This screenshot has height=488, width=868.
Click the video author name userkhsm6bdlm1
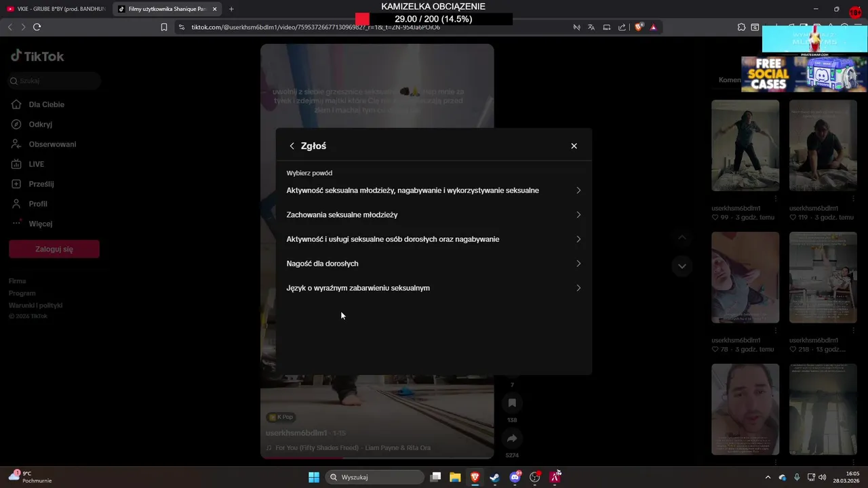point(296,432)
